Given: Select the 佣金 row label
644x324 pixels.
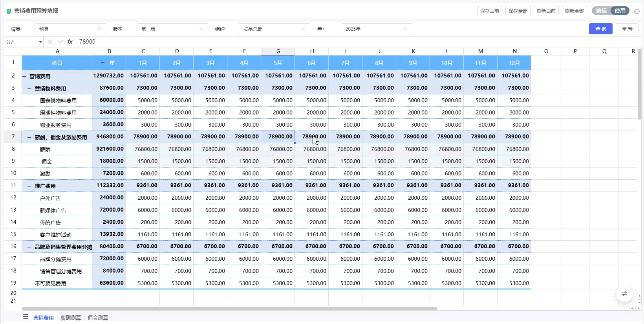Looking at the screenshot, I should pos(47,162).
